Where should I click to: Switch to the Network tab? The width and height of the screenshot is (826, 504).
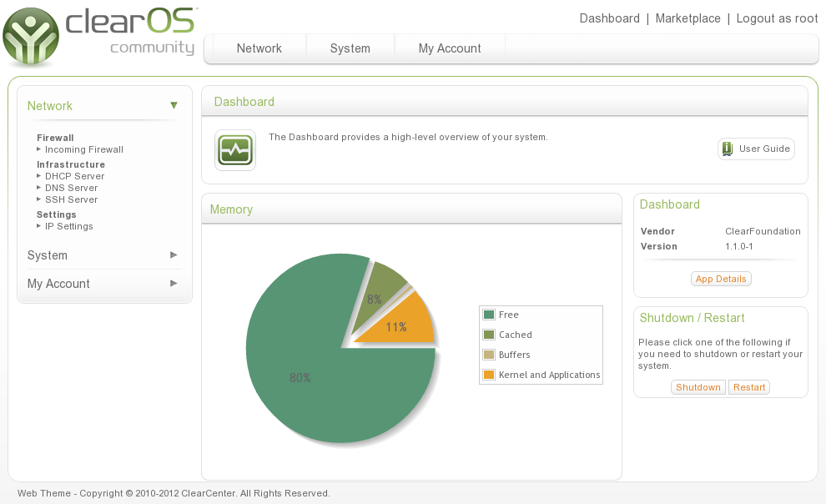point(259,48)
